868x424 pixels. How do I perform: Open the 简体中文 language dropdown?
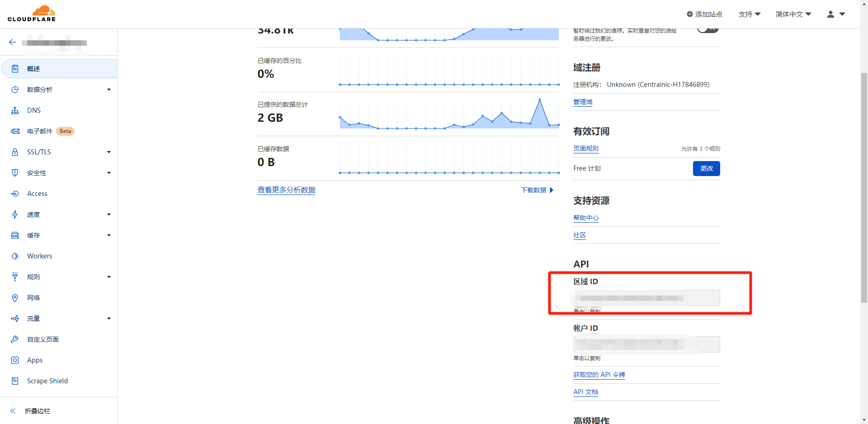tap(793, 14)
